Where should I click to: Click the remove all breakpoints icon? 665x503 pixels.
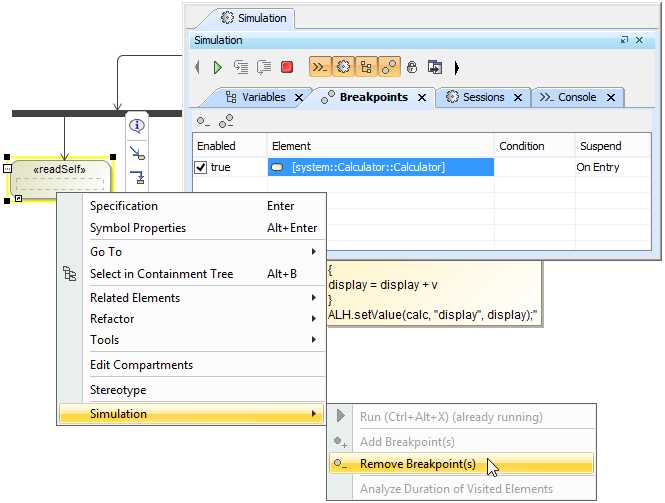point(226,121)
